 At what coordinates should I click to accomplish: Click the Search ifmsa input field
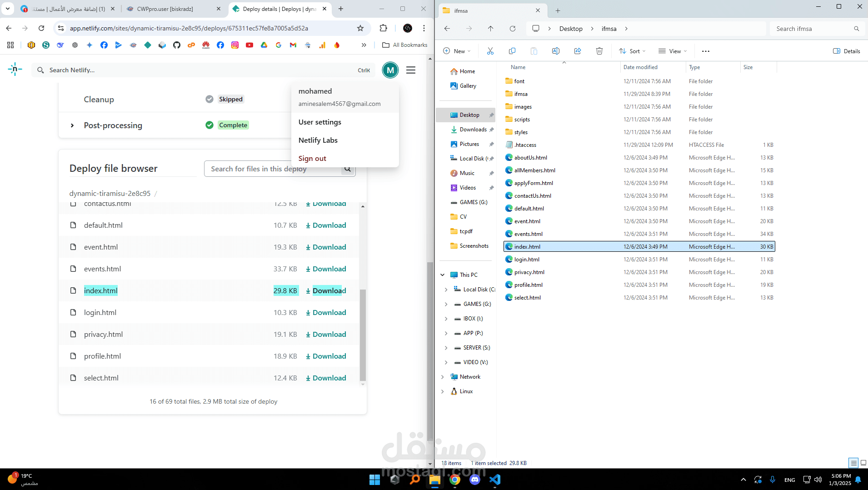pyautogui.click(x=813, y=29)
